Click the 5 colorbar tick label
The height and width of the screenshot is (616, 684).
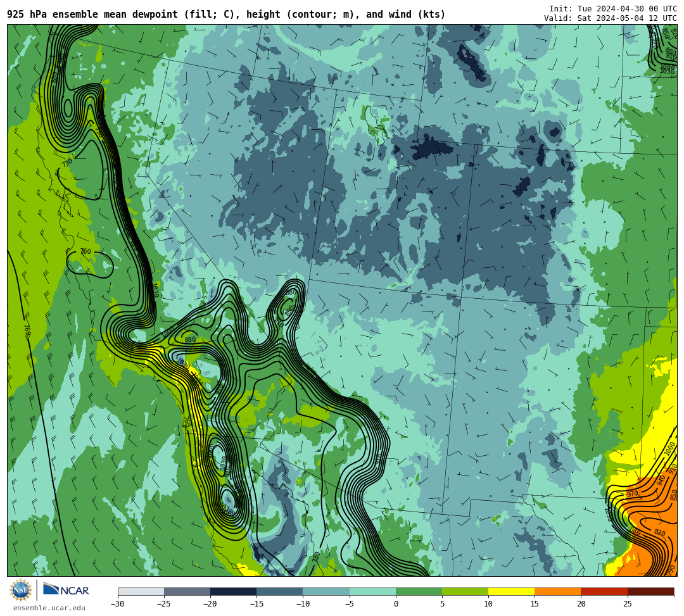[x=442, y=604]
